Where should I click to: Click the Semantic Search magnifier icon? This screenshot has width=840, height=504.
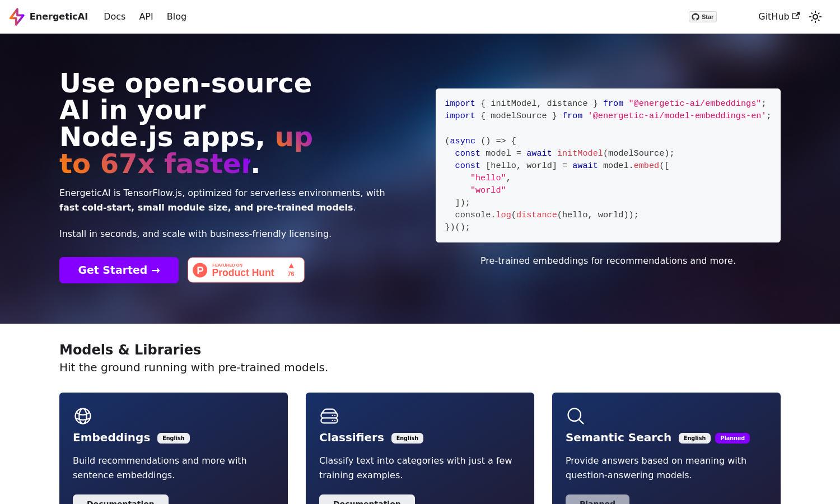pyautogui.click(x=576, y=416)
